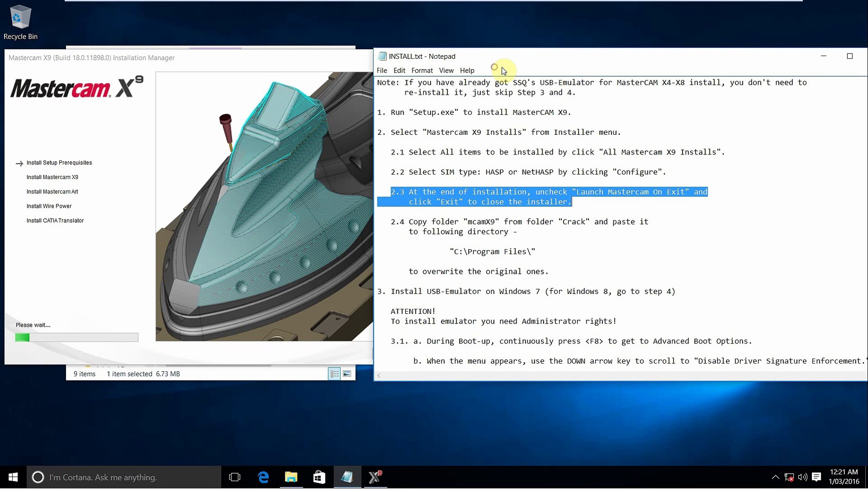Switch Explorer to details view icon
Image resolution: width=868 pixels, height=492 pixels.
(x=334, y=374)
